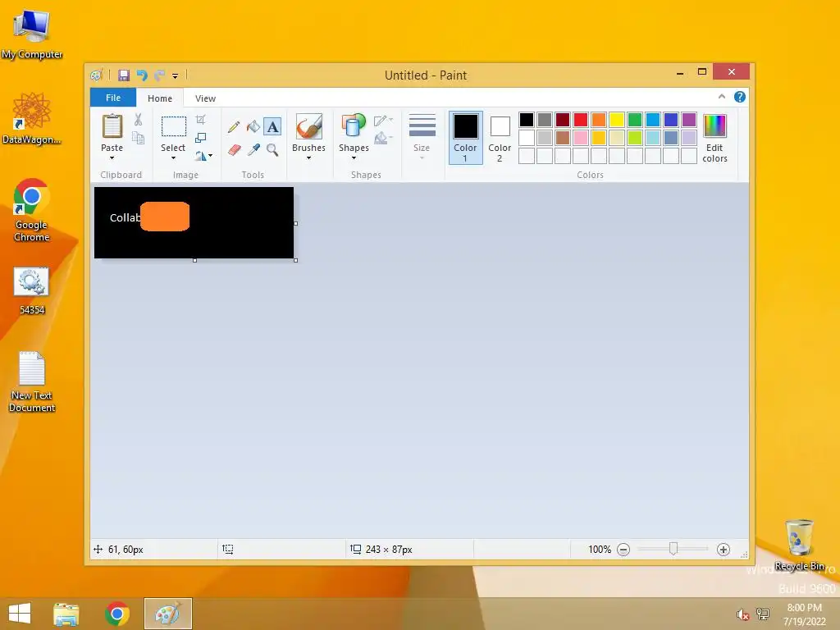Image resolution: width=840 pixels, height=630 pixels.
Task: Click the Brushes tool icon
Action: pos(309,126)
